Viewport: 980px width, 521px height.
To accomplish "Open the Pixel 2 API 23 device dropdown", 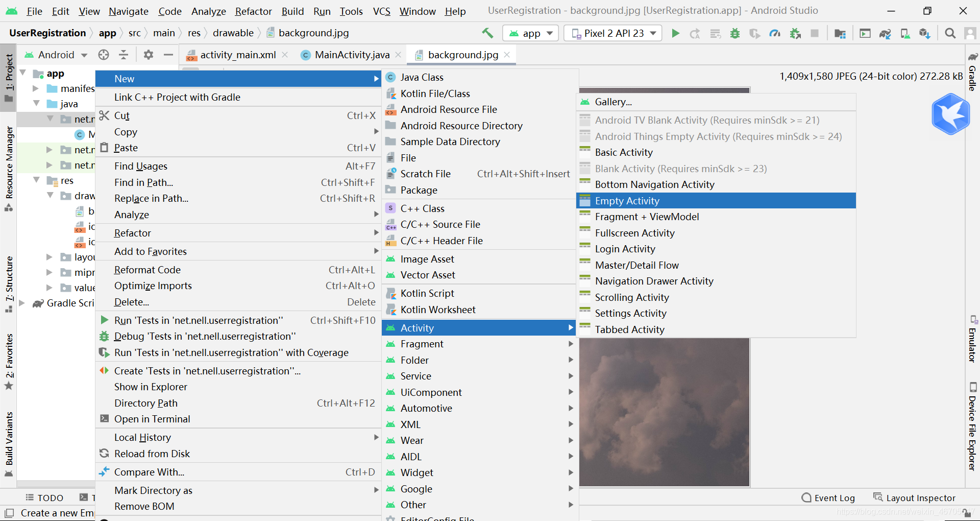I will (613, 33).
